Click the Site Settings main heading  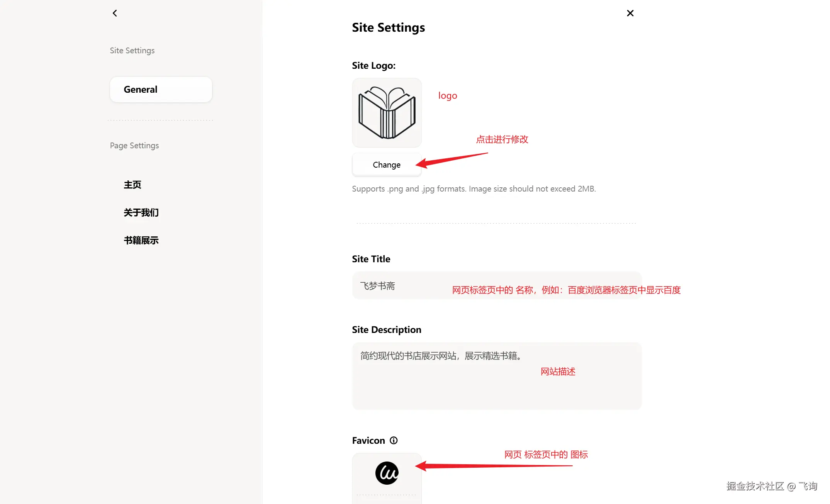click(x=388, y=27)
